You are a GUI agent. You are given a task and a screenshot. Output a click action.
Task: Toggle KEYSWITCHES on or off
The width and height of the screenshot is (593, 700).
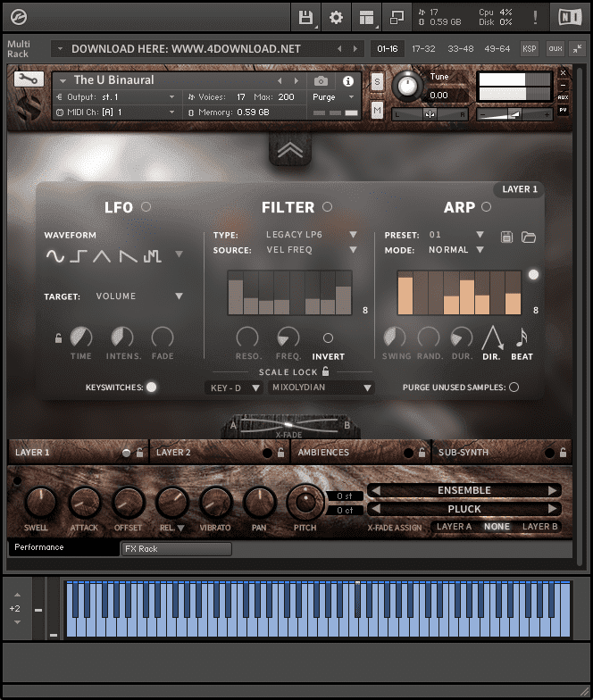[152, 387]
